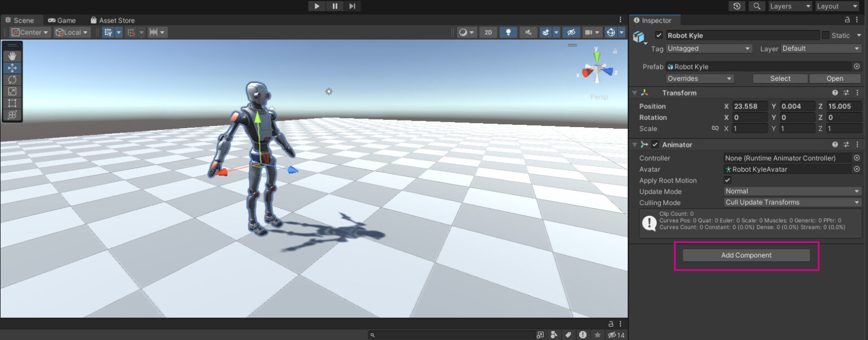868x340 pixels.
Task: Open the Update Mode dropdown
Action: click(791, 191)
